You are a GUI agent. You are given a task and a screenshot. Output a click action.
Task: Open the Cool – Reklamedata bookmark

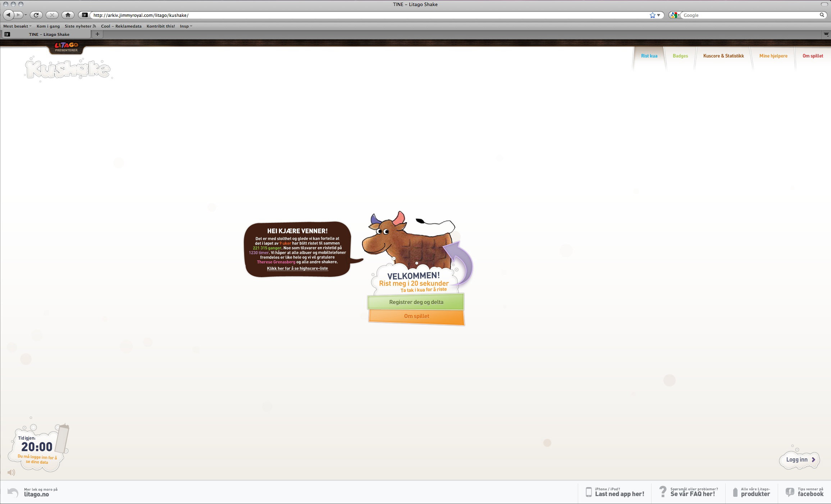[121, 26]
